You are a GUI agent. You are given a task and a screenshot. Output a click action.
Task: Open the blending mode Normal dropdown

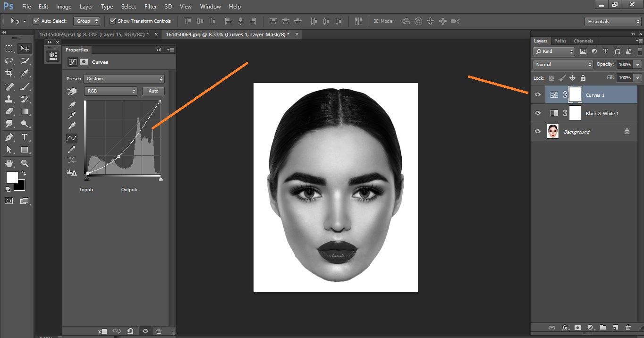pyautogui.click(x=562, y=64)
